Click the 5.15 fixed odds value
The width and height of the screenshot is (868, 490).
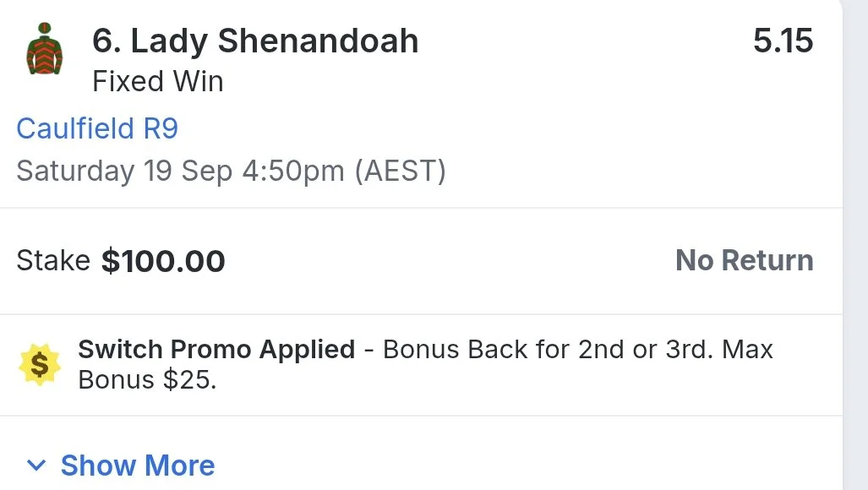point(783,41)
